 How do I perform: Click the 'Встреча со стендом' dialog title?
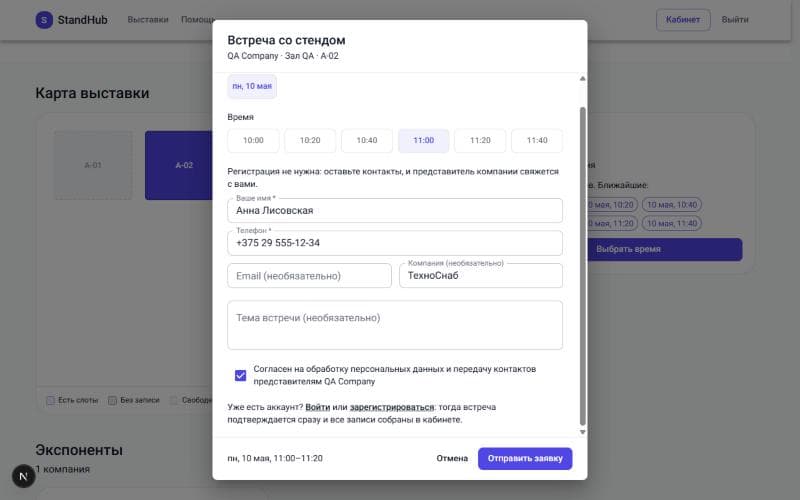[x=286, y=40]
